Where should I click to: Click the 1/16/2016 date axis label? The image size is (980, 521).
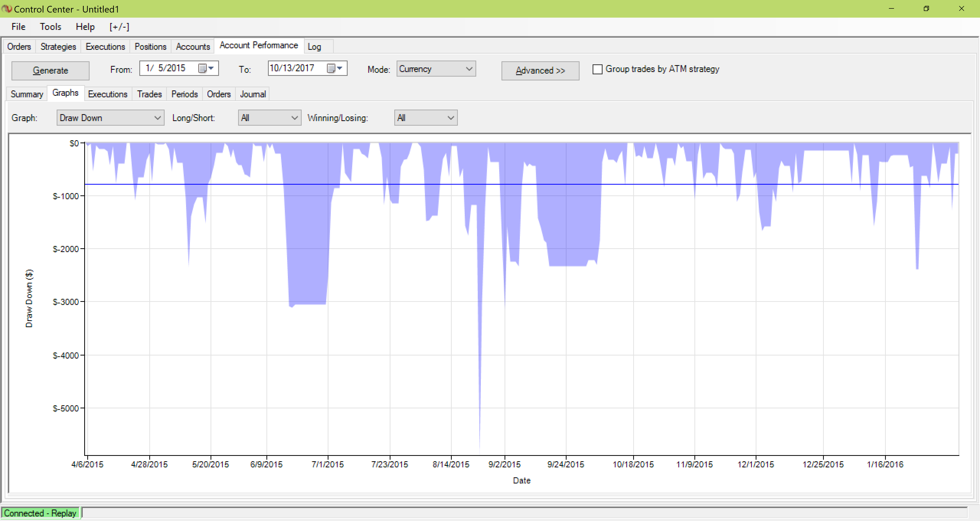885,464
